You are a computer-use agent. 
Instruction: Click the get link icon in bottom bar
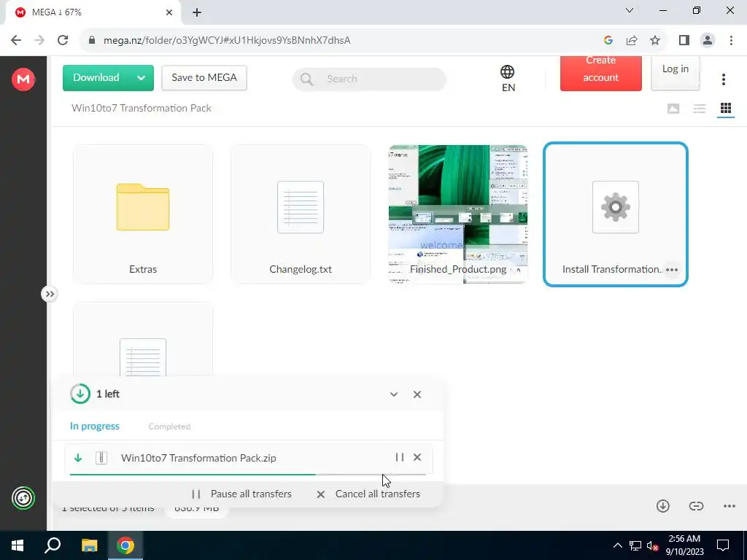click(x=696, y=506)
